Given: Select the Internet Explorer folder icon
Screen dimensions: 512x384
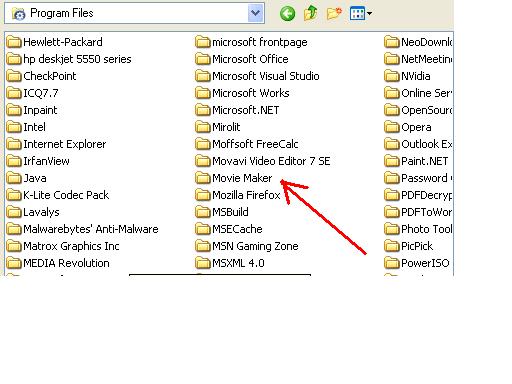Looking at the screenshot, I should pyautogui.click(x=14, y=144).
